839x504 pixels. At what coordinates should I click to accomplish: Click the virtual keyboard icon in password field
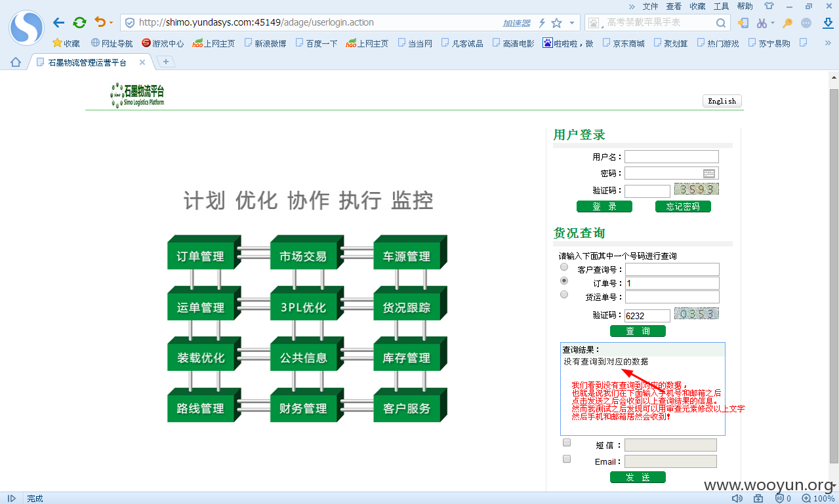[709, 173]
